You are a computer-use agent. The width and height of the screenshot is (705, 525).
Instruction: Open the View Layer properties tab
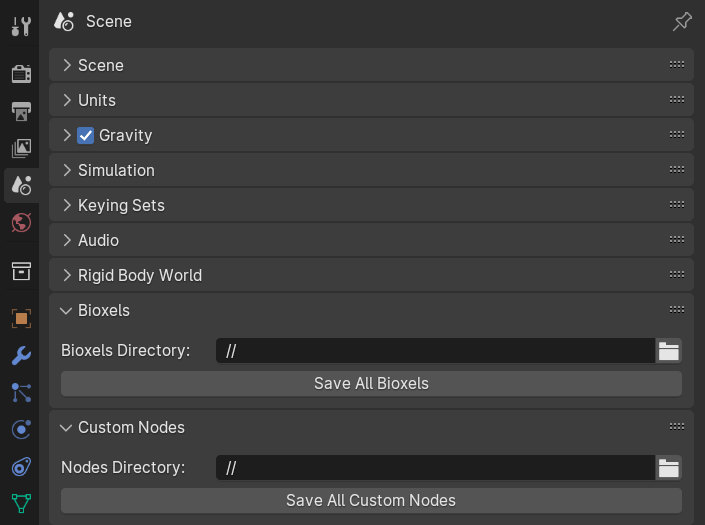(x=21, y=148)
